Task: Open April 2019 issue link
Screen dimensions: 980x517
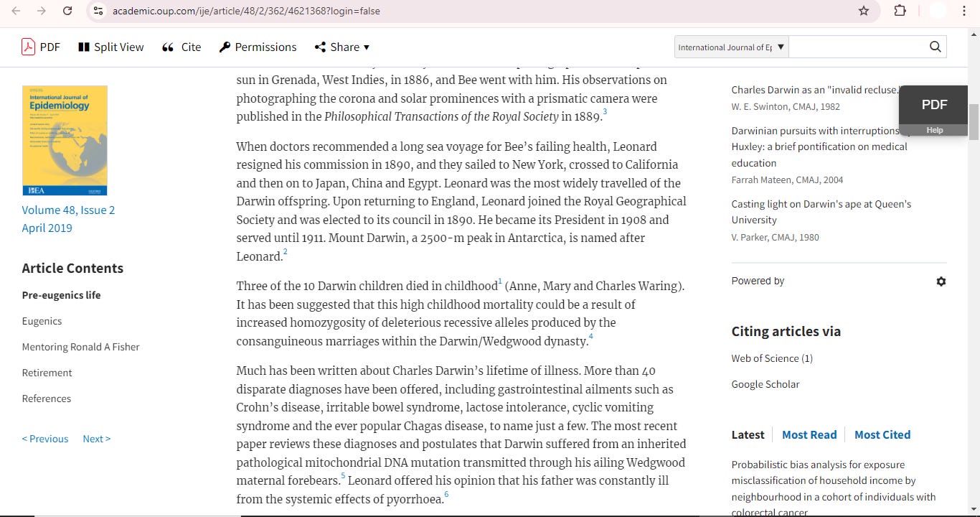Action: (47, 228)
